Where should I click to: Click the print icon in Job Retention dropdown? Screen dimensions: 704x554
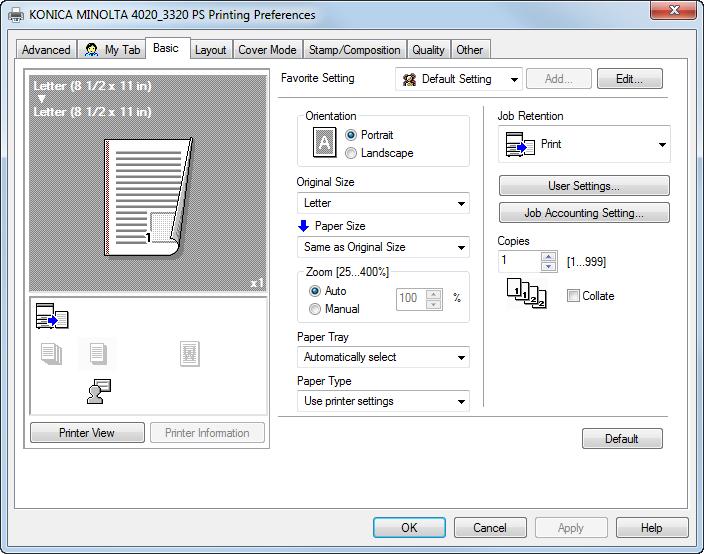[x=520, y=145]
